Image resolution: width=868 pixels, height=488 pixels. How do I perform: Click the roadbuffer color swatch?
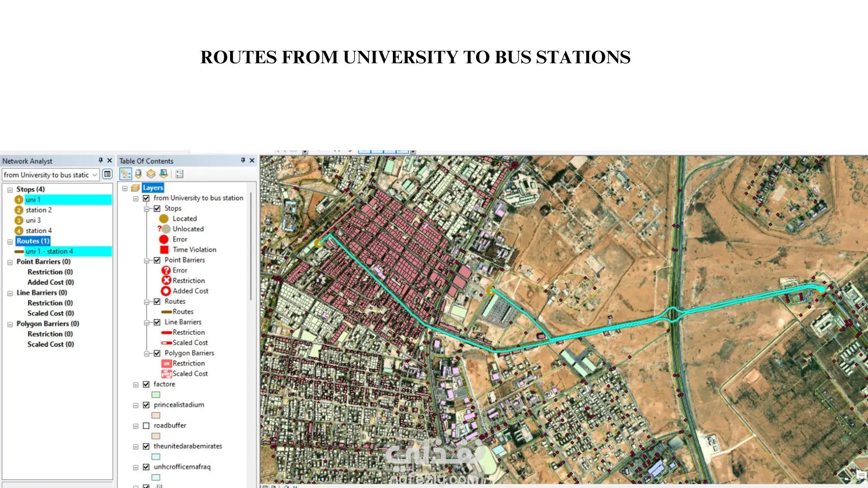click(156, 436)
